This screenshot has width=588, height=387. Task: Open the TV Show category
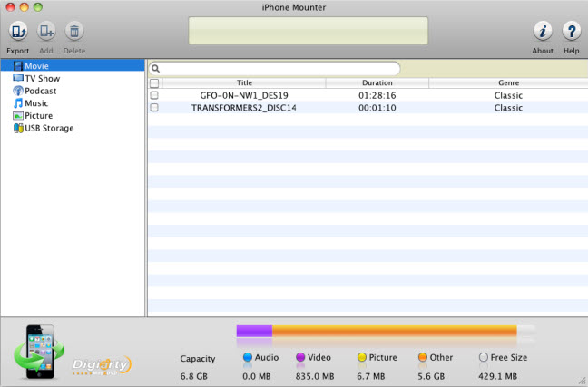43,78
